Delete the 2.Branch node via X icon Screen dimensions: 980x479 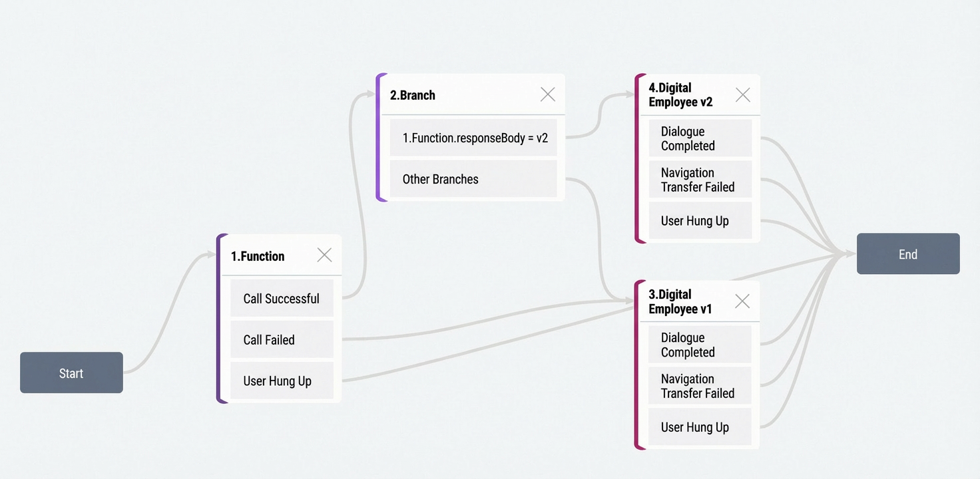(x=548, y=94)
